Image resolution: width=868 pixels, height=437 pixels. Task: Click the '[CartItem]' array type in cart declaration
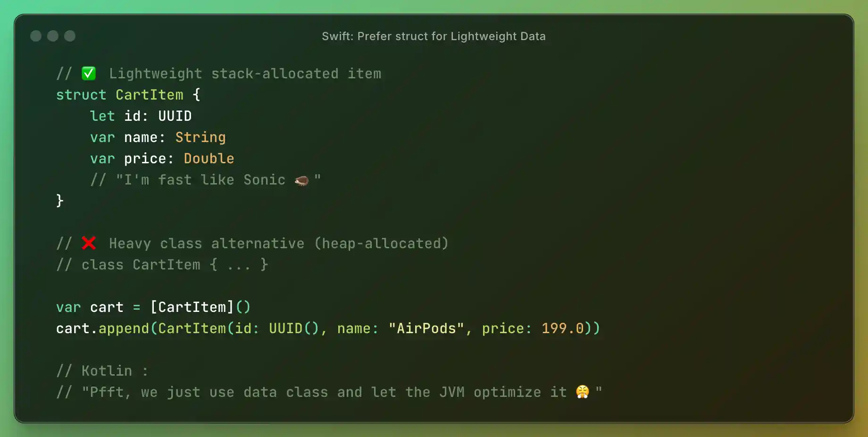(x=192, y=307)
